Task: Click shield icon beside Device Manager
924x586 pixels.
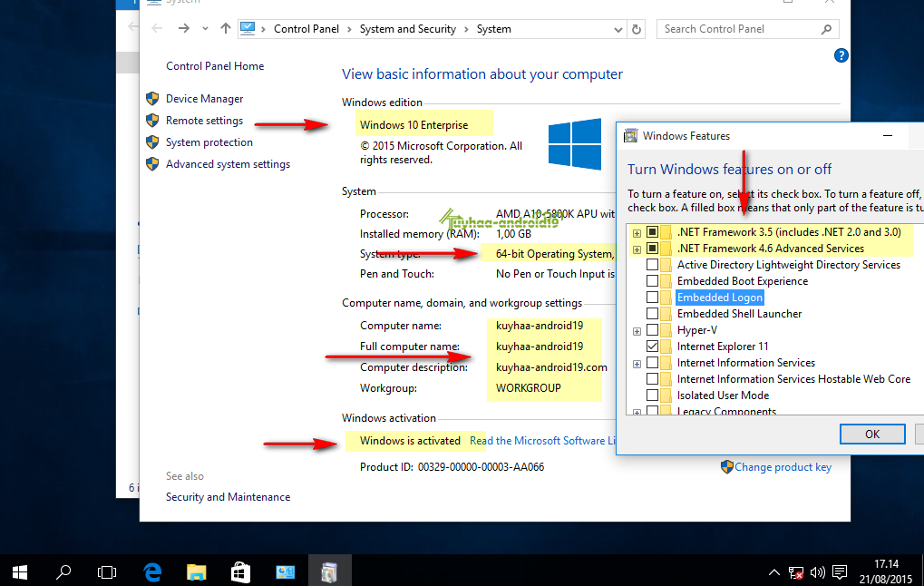Action: 152,99
